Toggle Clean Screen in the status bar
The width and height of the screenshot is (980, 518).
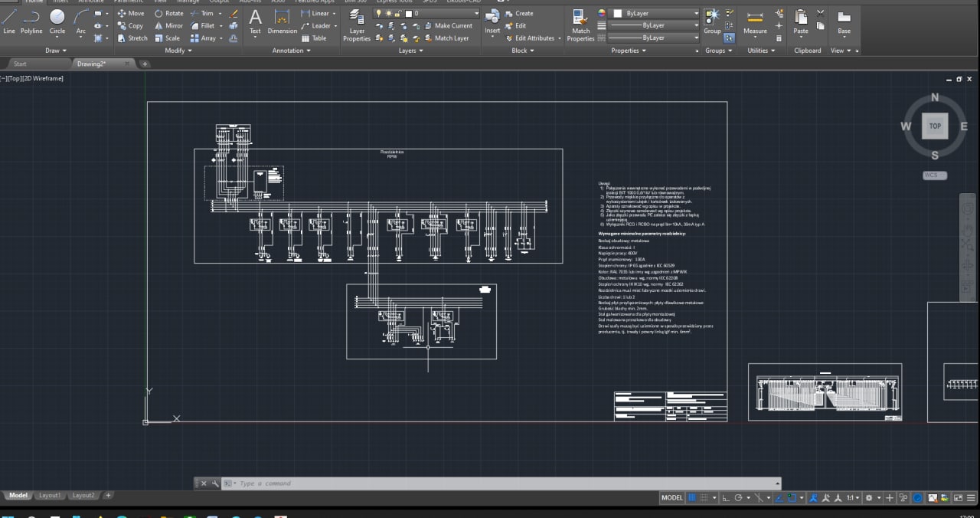[956, 497]
